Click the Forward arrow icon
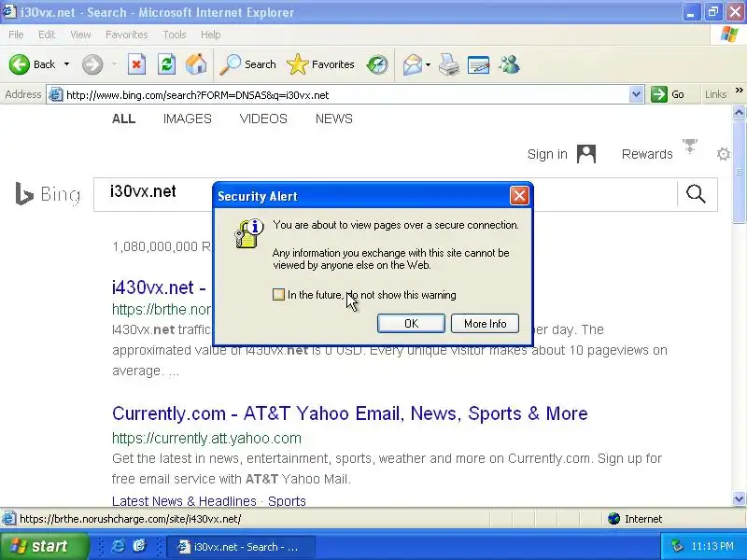The width and height of the screenshot is (747, 560). (92, 64)
